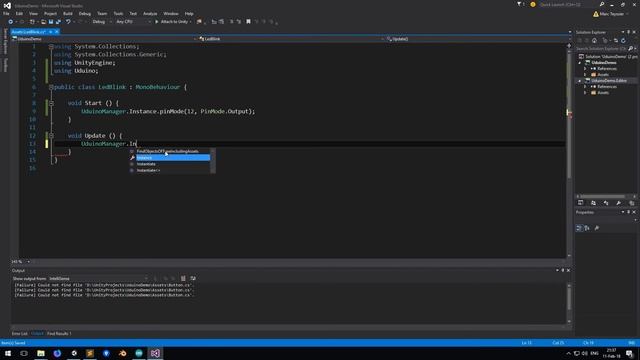
Task: Click the Task View icon in taskbar
Action: (24, 353)
